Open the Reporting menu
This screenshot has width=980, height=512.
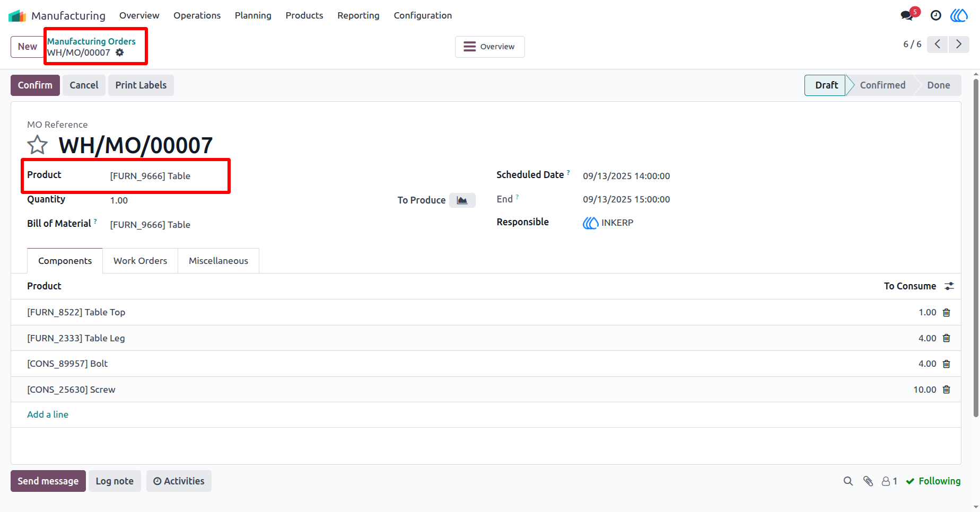pyautogui.click(x=358, y=15)
